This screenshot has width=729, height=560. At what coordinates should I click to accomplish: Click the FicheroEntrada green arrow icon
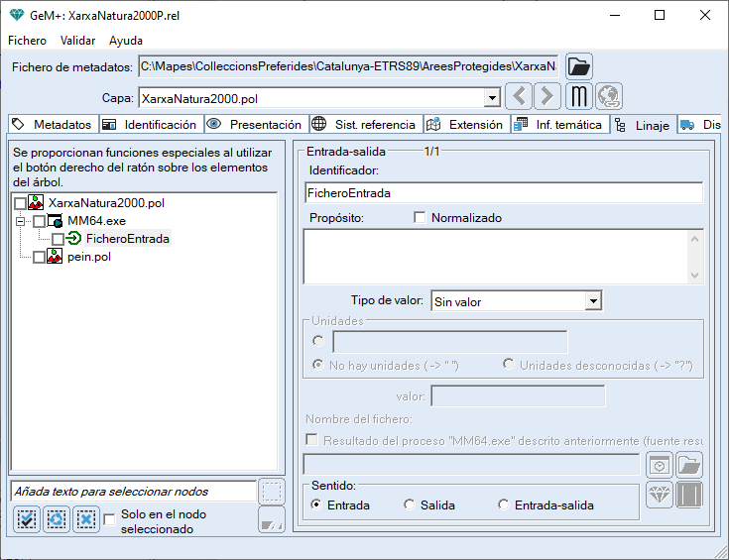click(x=74, y=239)
